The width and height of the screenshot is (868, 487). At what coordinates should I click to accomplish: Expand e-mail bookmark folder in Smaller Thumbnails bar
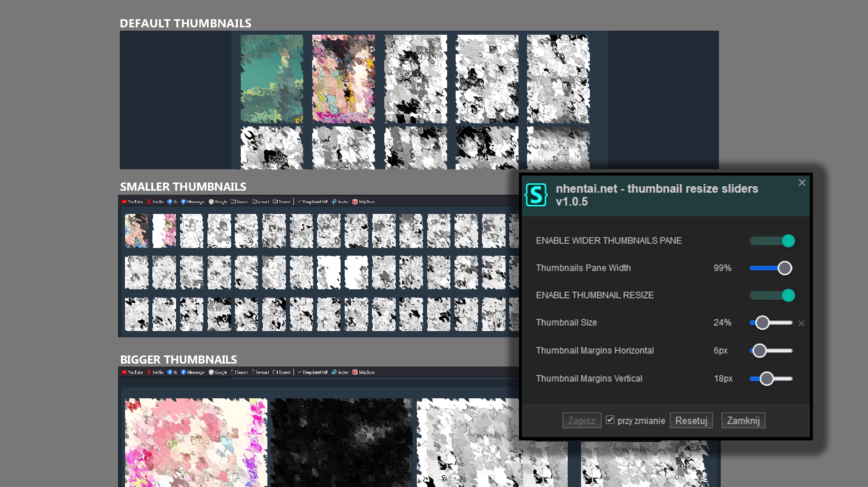pyautogui.click(x=261, y=201)
